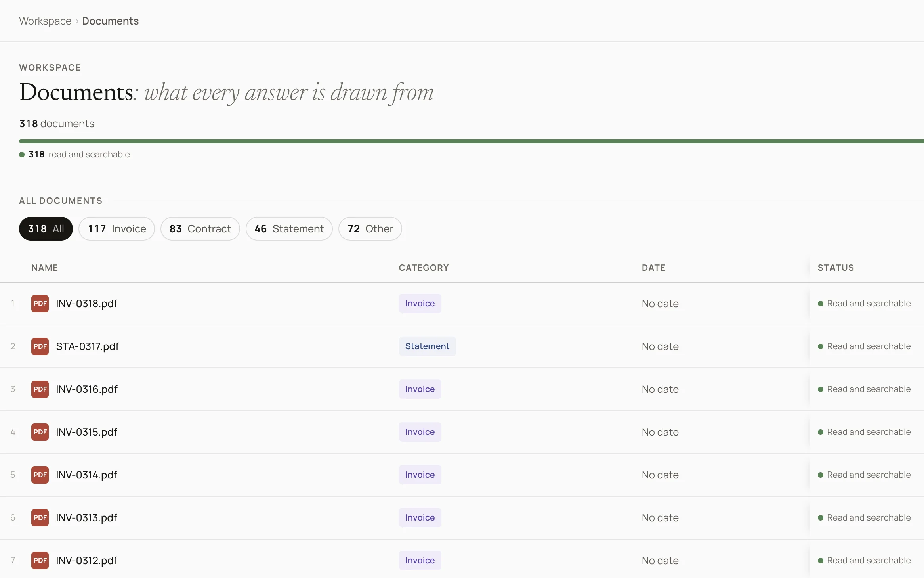Screen dimensions: 924x578
Task: Sort by the NAME column header
Action: point(45,268)
